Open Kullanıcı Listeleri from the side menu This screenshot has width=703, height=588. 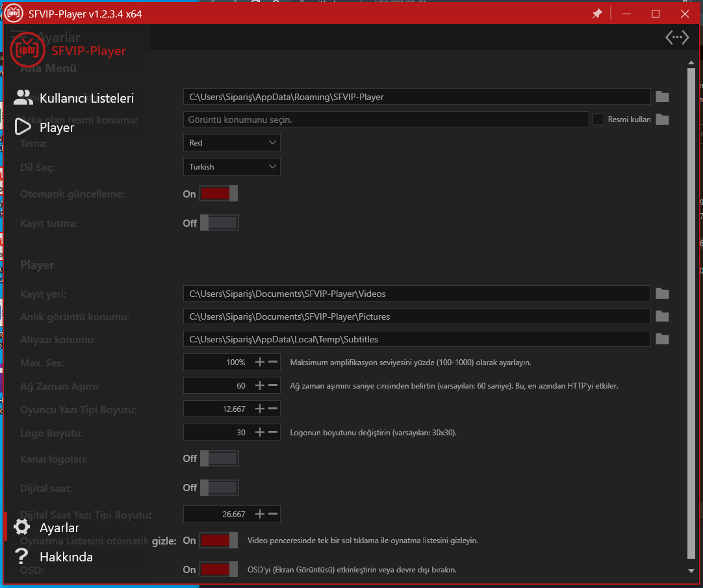(74, 97)
